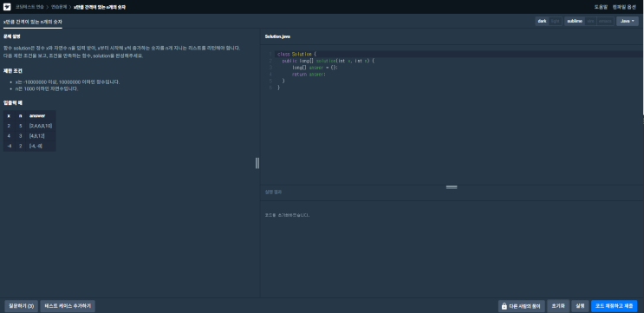Click the 입출력 예 heading
Image resolution: width=644 pixels, height=313 pixels.
(12, 102)
